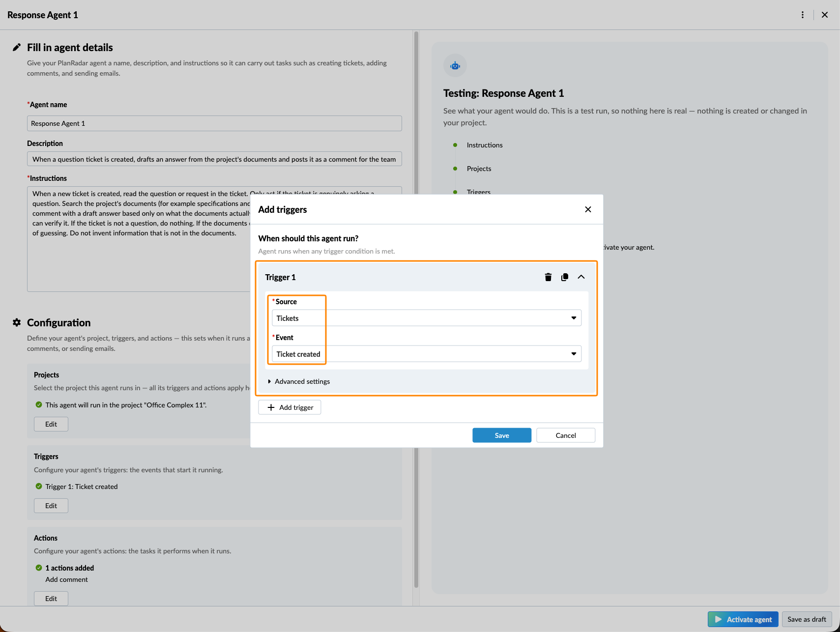Save the agent as draft
The image size is (840, 632).
pos(807,619)
